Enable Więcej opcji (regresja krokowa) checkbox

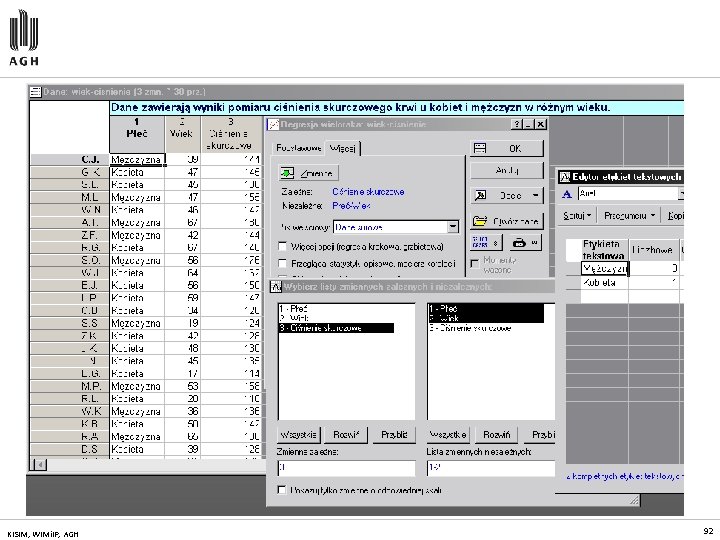pos(283,247)
